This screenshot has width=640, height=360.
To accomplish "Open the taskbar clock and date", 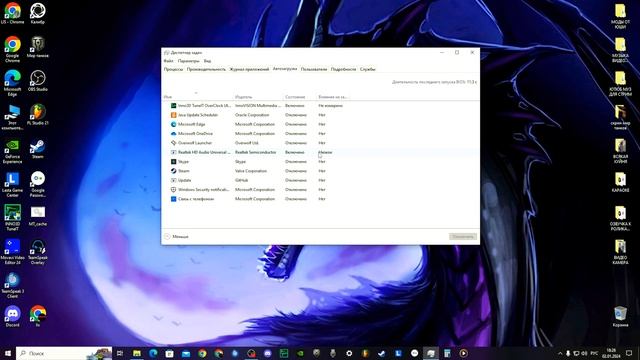I will pyautogui.click(x=611, y=353).
